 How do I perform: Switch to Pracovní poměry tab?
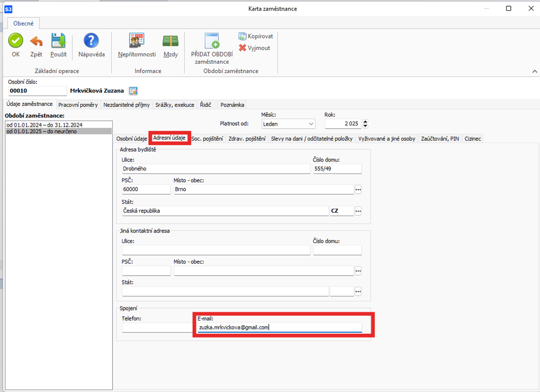pos(78,104)
